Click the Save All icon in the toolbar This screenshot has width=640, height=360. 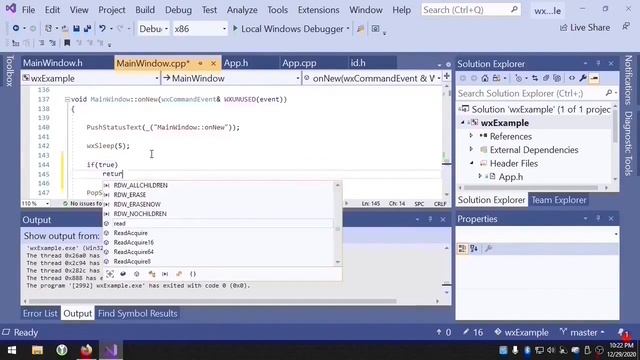(x=87, y=29)
